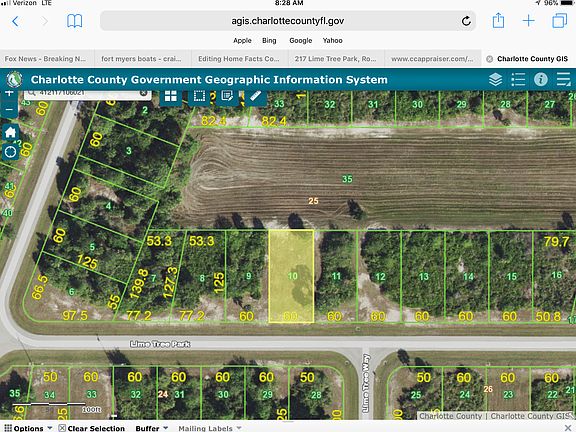This screenshot has width=576, height=432.
Task: Click the Lime Tree Way street label
Action: 366,383
